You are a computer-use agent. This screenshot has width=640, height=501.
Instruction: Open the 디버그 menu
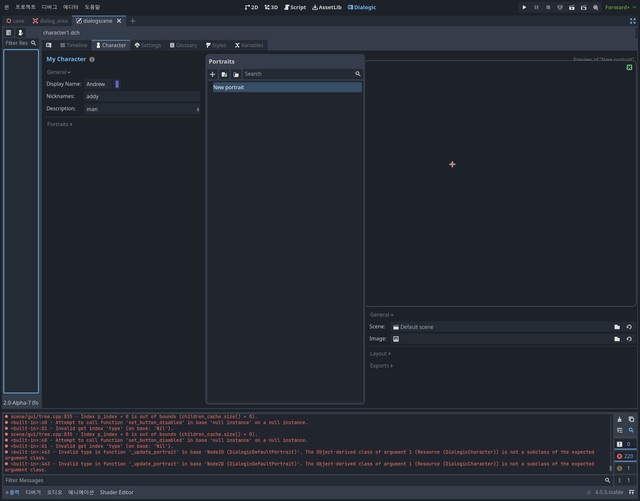[49, 7]
